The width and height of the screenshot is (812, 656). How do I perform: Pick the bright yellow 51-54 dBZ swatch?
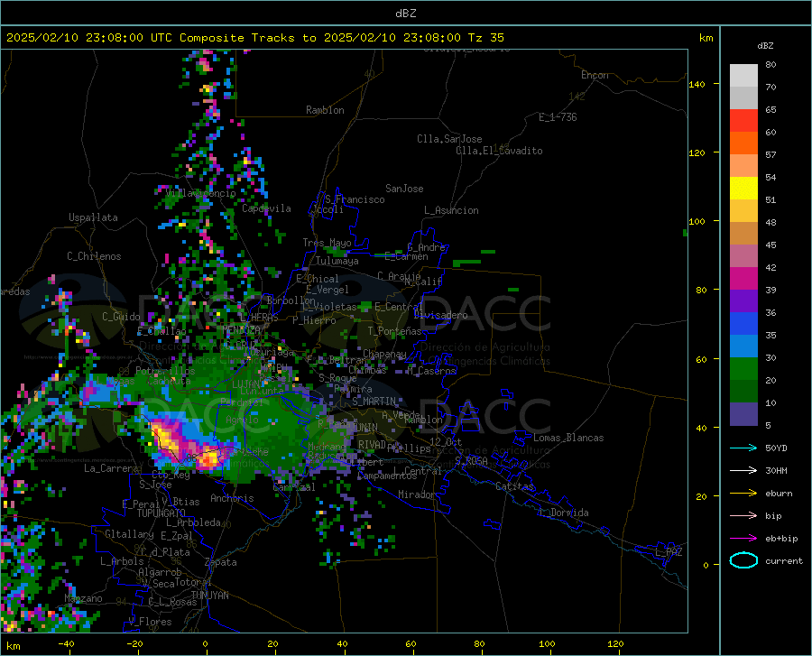pyautogui.click(x=743, y=189)
